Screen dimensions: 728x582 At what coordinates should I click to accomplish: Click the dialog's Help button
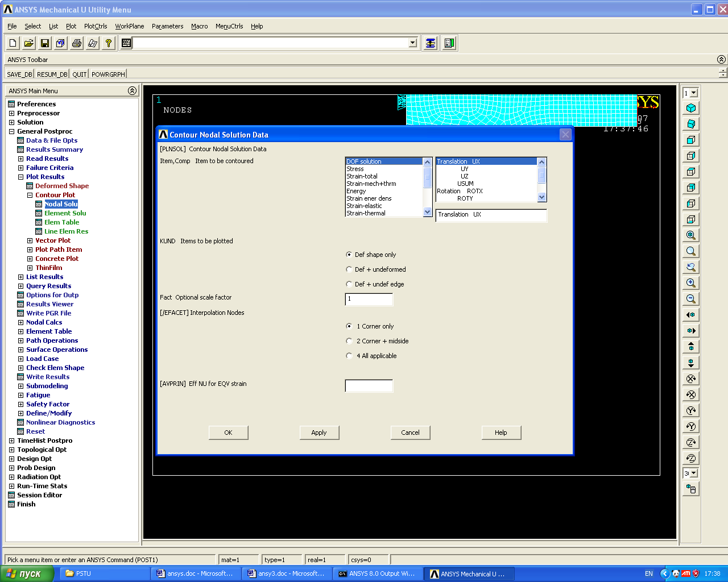point(501,433)
